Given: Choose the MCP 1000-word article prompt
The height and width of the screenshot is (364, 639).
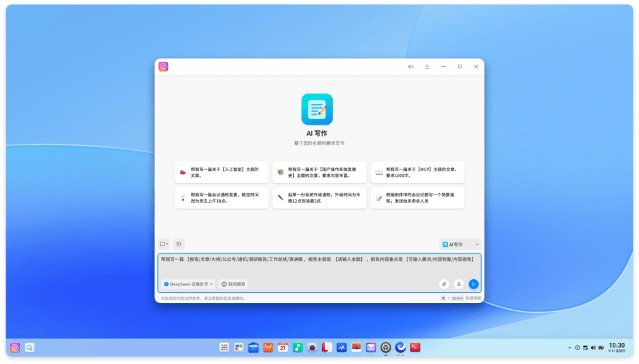Looking at the screenshot, I should (x=417, y=172).
